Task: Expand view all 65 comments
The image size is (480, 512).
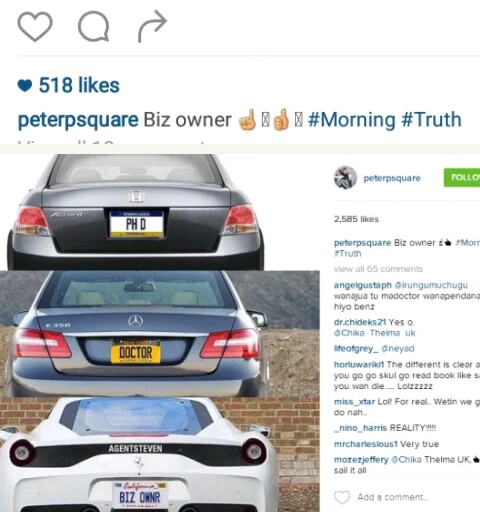Action: [378, 269]
